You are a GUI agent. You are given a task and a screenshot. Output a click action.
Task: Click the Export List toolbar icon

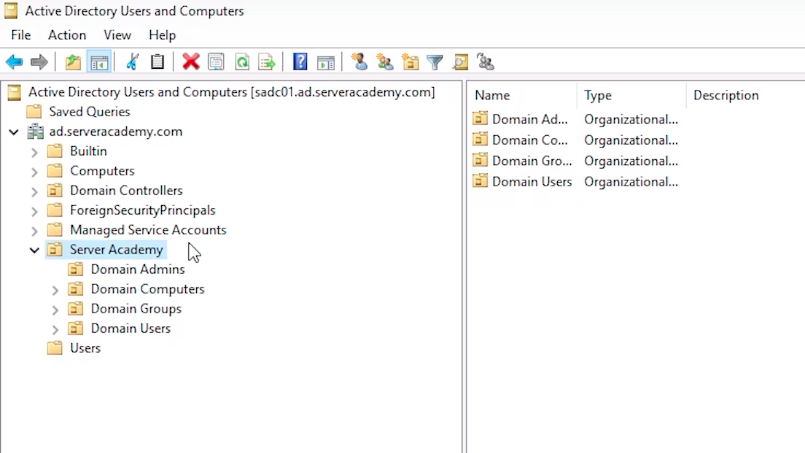[267, 62]
